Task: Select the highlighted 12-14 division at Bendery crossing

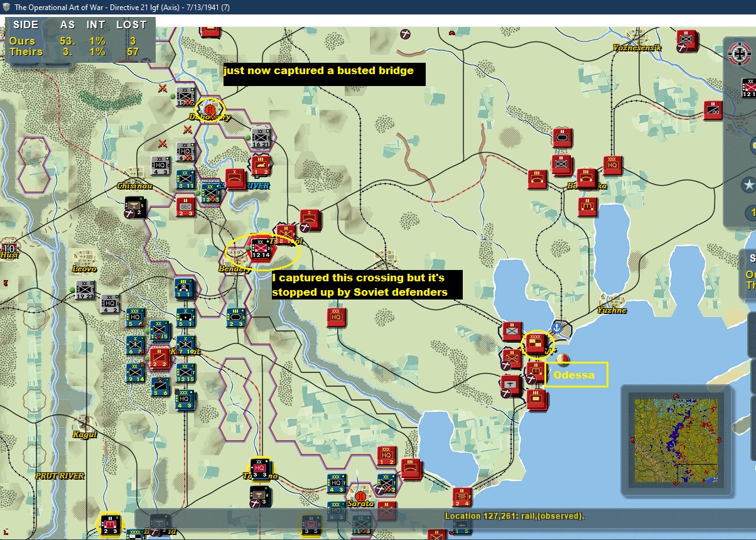Action: point(260,248)
